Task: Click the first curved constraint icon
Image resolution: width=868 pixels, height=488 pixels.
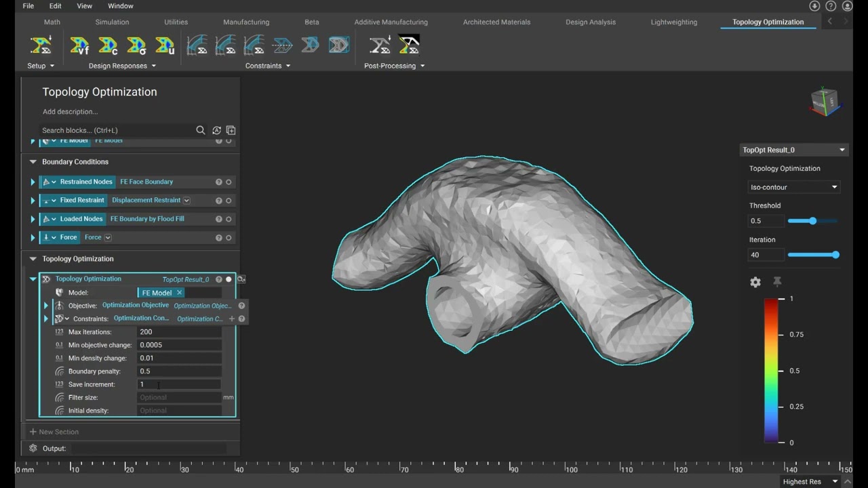Action: tap(197, 45)
